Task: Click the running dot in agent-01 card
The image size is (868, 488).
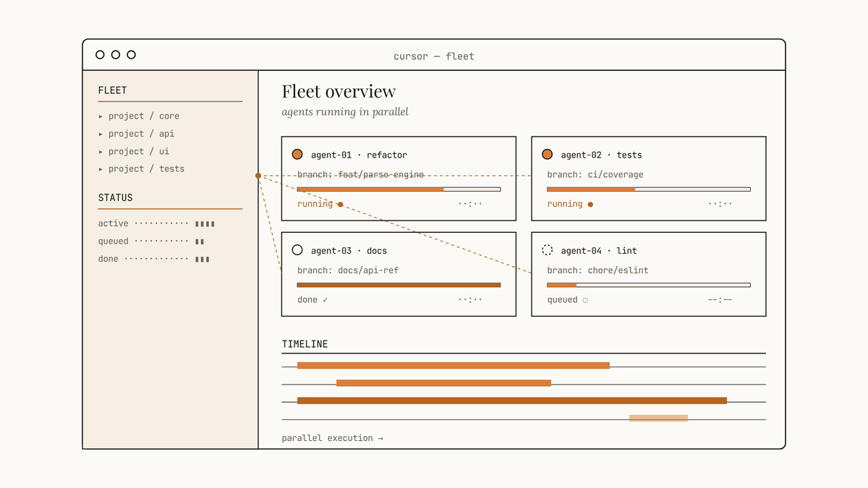Action: [340, 205]
